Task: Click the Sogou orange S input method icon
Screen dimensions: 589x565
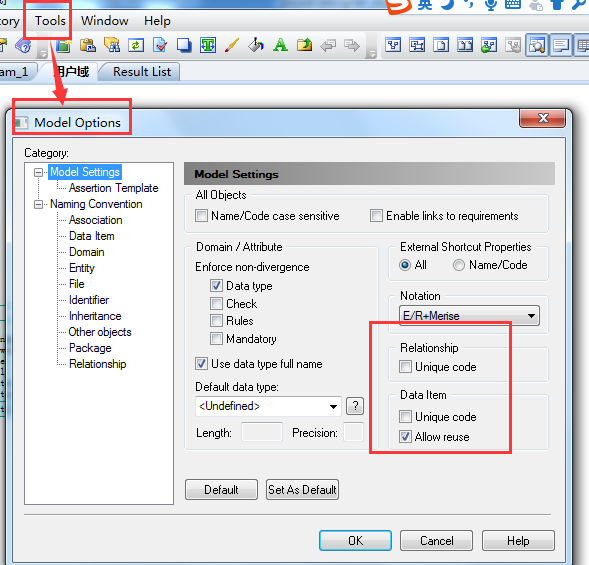Action: [399, 5]
